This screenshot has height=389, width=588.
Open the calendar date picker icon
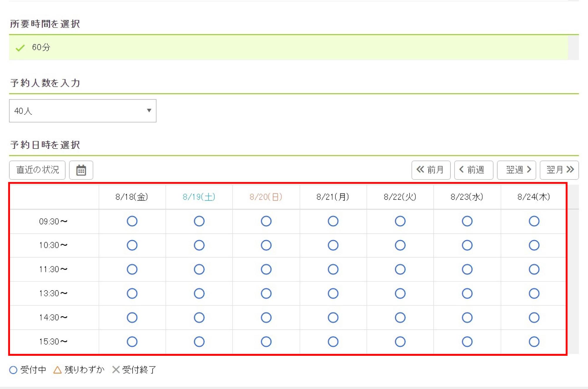pos(81,170)
